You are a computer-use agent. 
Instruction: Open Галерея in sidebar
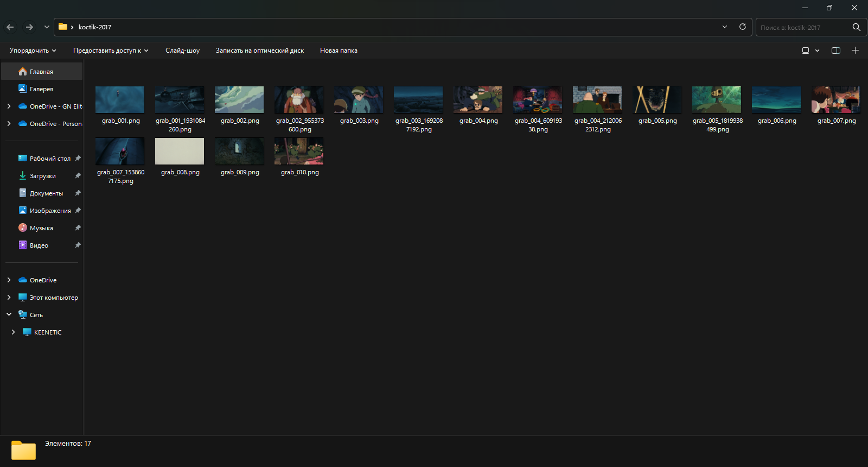42,89
